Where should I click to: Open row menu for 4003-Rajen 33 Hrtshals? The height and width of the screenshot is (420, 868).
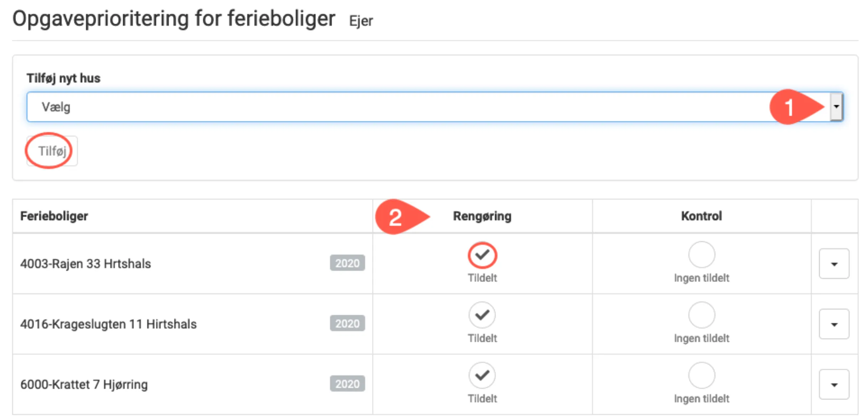(x=834, y=264)
